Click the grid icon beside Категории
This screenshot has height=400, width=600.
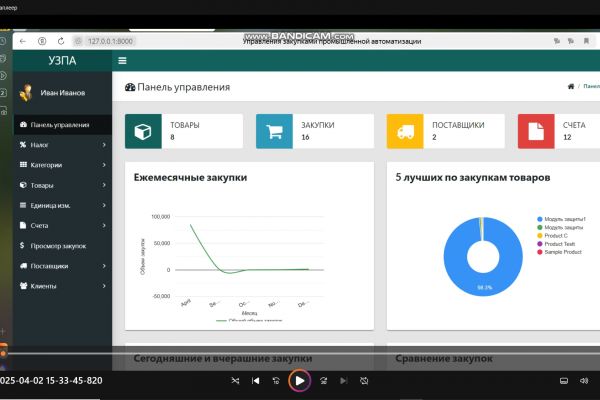point(23,165)
